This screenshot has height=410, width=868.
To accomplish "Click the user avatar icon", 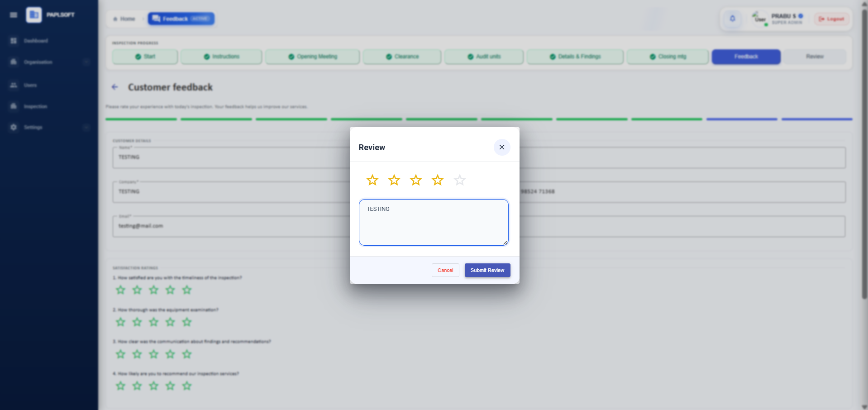I will coord(759,18).
